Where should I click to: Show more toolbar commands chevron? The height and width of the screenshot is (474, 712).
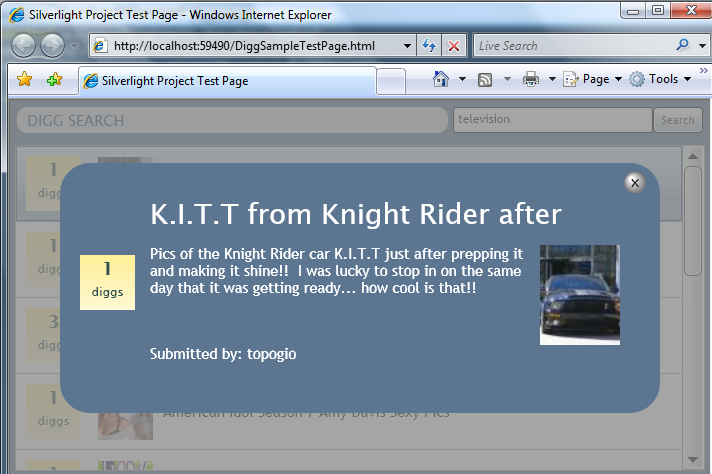pos(703,70)
